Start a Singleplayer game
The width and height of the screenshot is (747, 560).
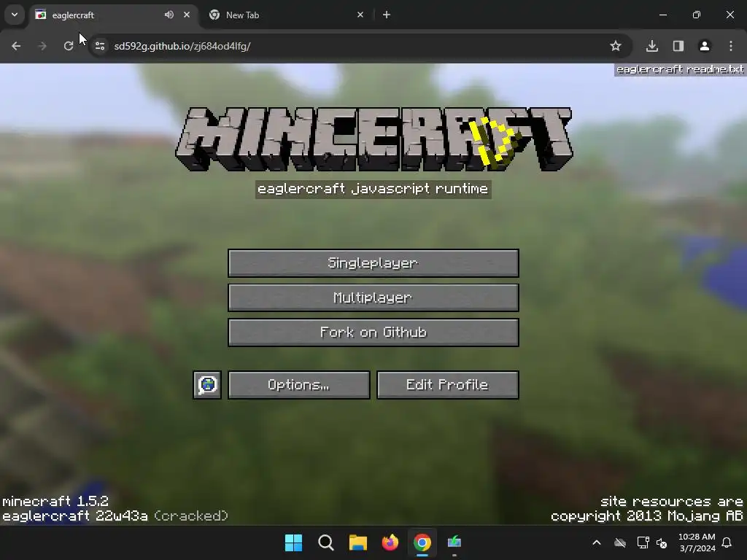pos(373,262)
